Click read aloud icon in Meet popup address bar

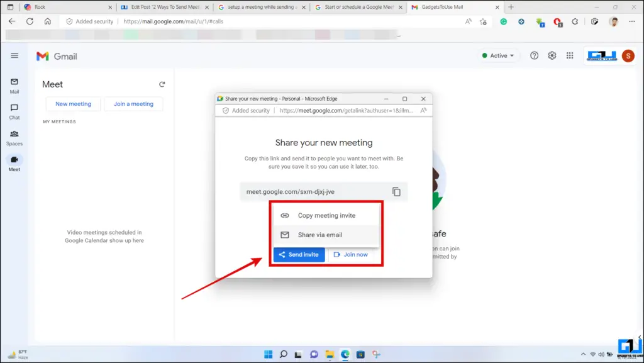[x=423, y=111]
